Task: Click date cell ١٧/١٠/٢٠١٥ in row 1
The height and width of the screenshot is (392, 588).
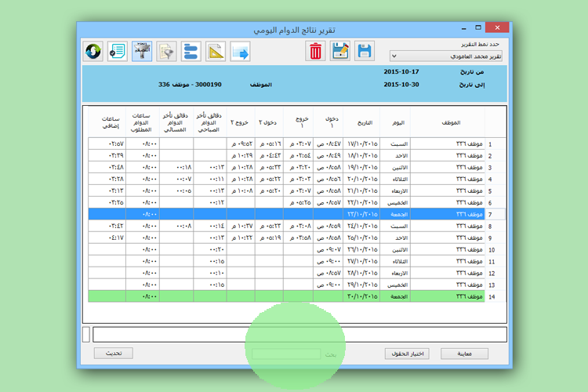Action: [x=361, y=144]
